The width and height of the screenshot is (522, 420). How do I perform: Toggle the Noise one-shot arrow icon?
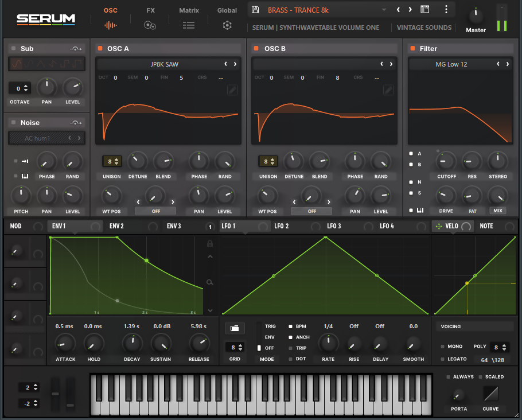point(25,161)
